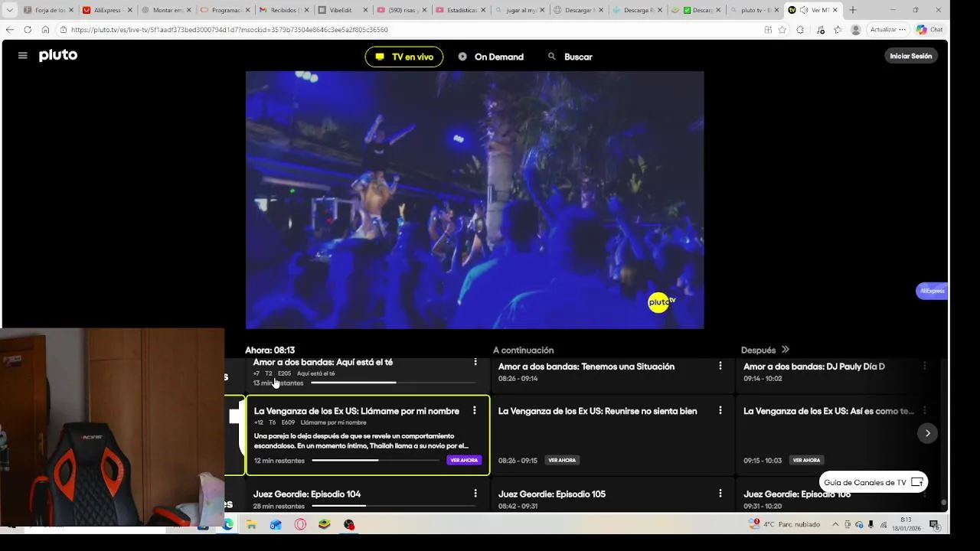Click progress bar of Juez Geordie Episodio 104
Screen dimensions: 980x551
[393, 506]
